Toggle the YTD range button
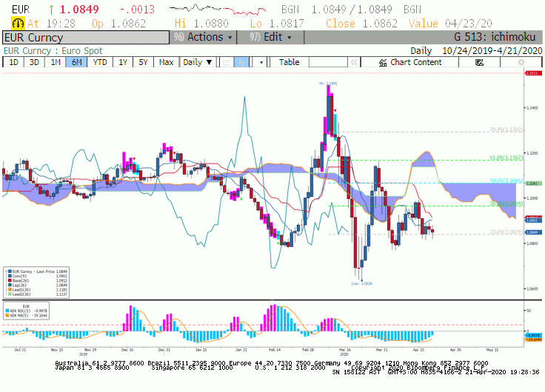The image size is (545, 392). 100,62
